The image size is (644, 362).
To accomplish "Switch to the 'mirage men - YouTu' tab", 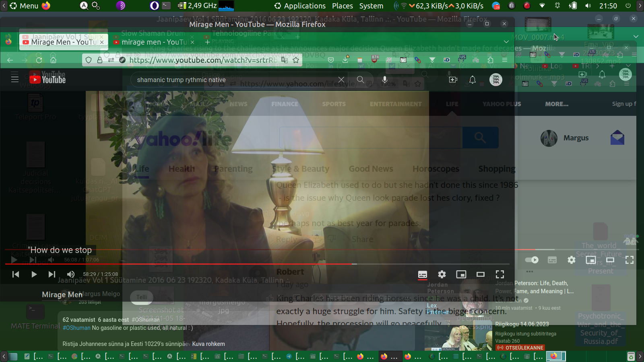I will coord(154,42).
